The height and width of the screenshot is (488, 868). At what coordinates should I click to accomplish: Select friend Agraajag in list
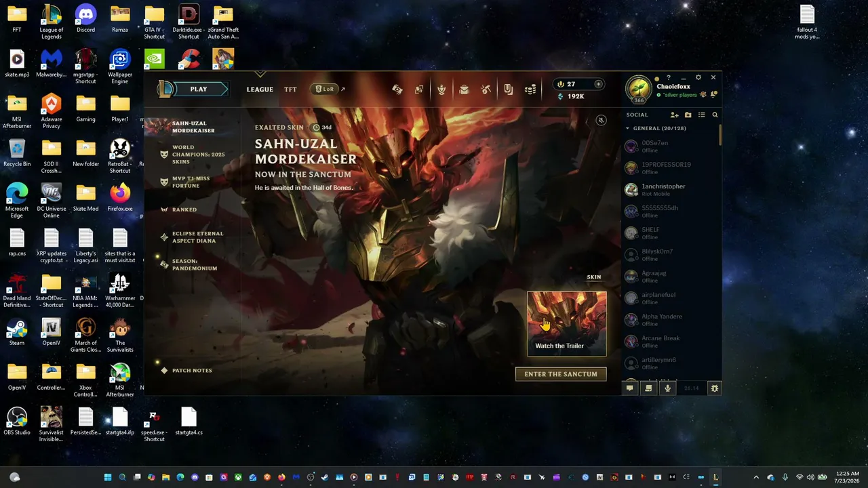point(669,276)
